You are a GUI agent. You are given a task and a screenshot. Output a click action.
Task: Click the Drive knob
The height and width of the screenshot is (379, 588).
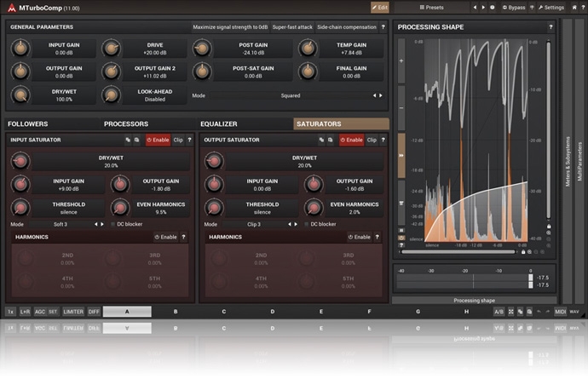coord(110,48)
